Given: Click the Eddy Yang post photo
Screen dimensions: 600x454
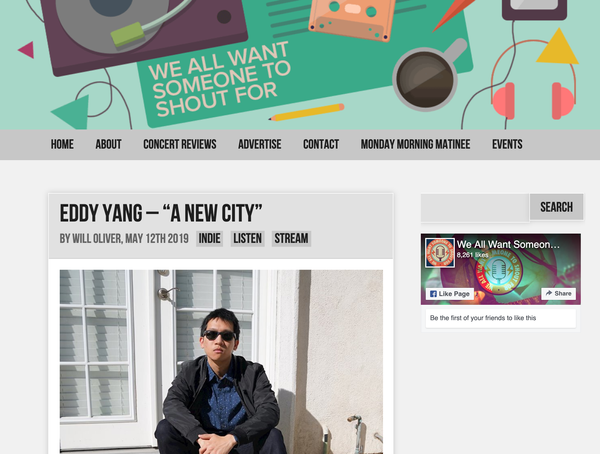Looking at the screenshot, I should coord(221,362).
